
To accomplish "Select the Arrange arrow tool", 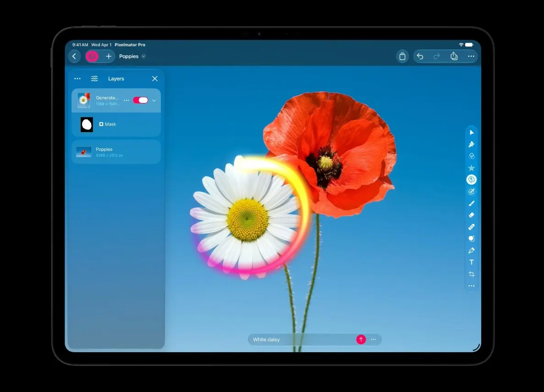I will pos(472,132).
